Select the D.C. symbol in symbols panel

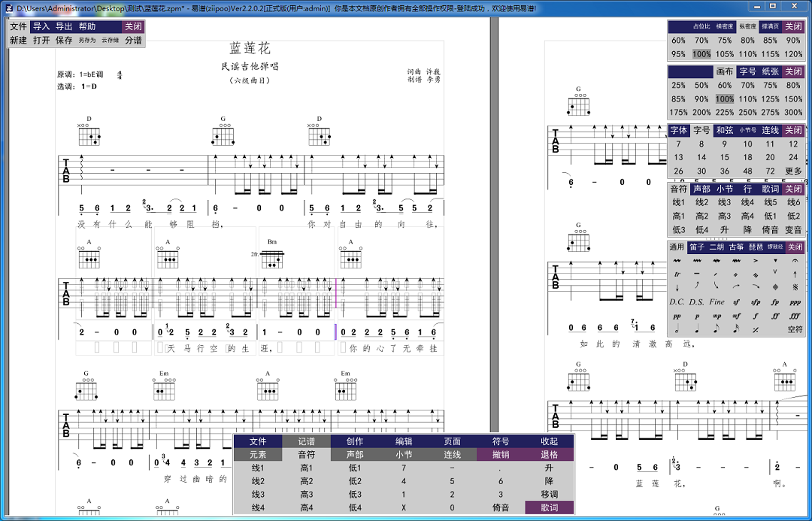click(677, 302)
